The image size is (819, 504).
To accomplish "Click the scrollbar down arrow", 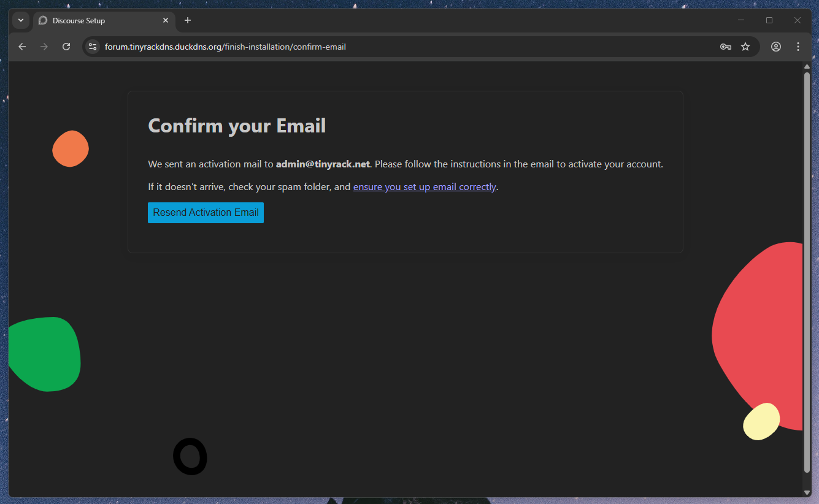I will click(x=807, y=492).
